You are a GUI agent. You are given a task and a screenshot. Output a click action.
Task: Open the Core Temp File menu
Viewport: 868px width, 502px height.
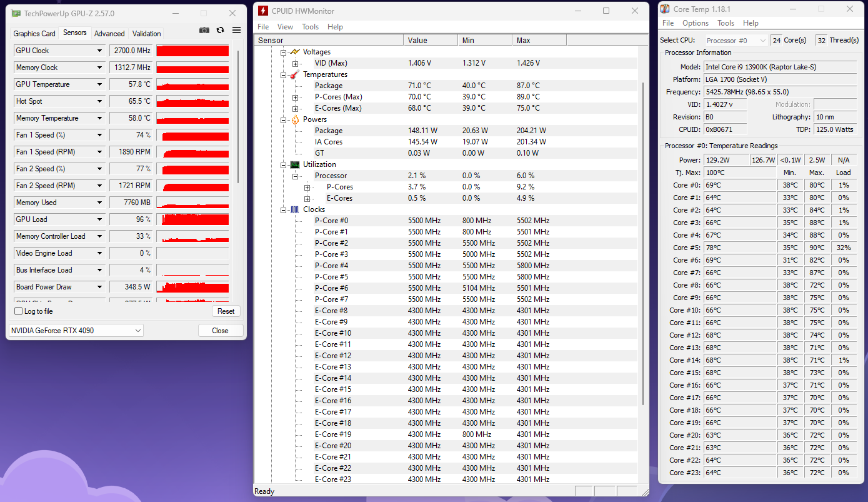tap(668, 23)
